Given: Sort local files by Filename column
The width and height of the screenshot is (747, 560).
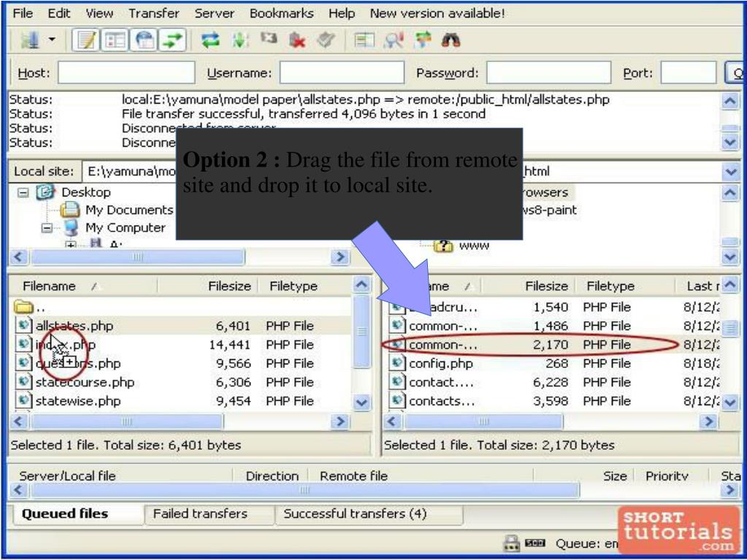Looking at the screenshot, I should pos(84,286).
